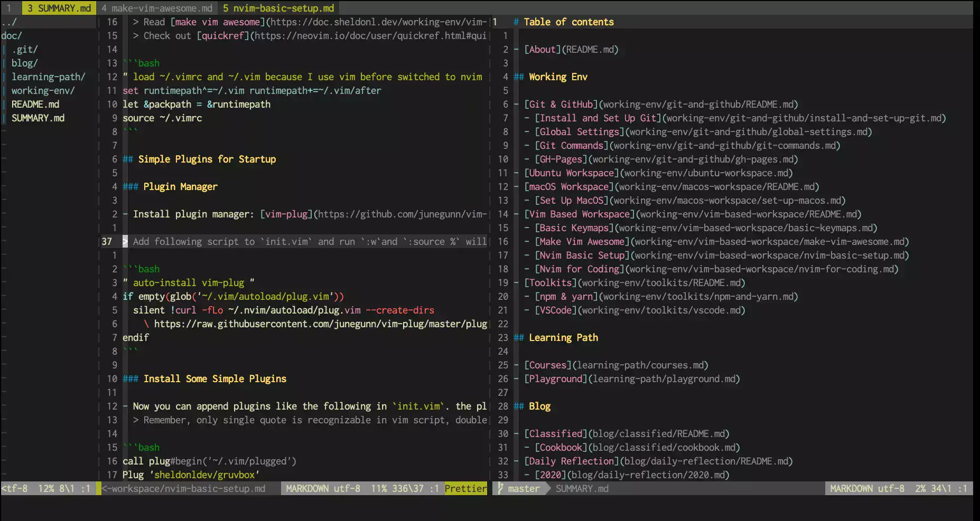Click the master branch name
The image size is (980, 521).
[524, 488]
